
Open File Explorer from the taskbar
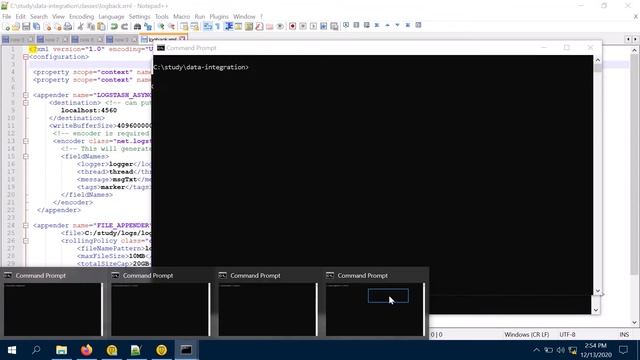tap(61, 350)
